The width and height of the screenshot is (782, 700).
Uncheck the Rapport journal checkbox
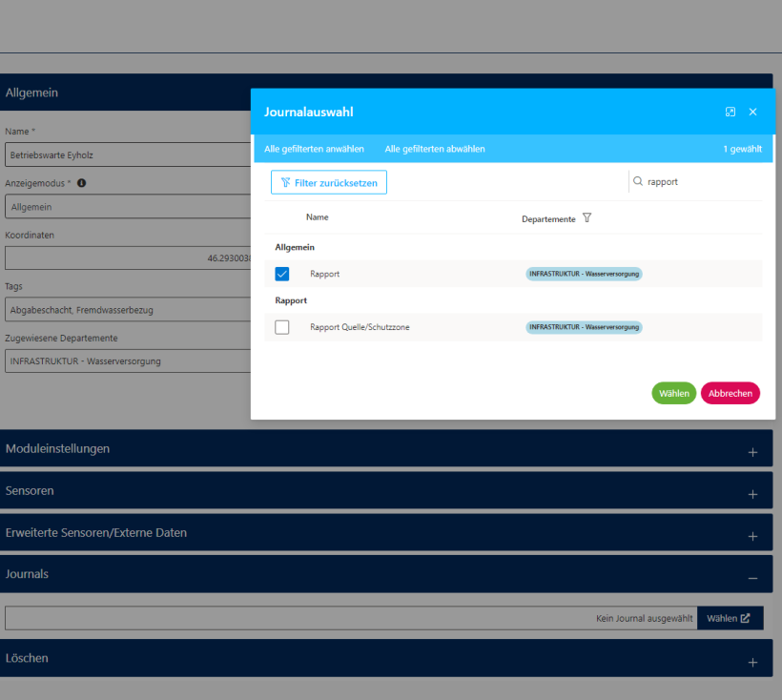[282, 274]
